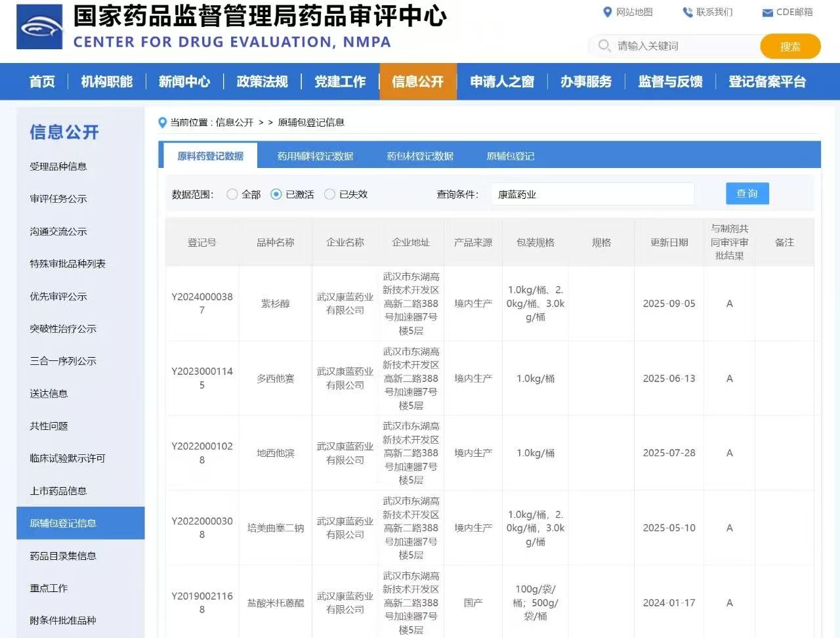Click the top keyword search field
The width and height of the screenshot is (840, 638).
pos(682,46)
